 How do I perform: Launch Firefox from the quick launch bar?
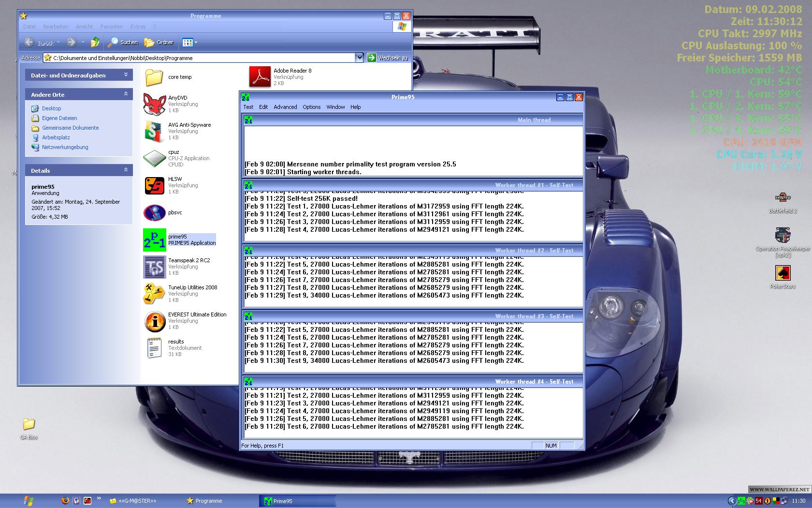(x=65, y=501)
